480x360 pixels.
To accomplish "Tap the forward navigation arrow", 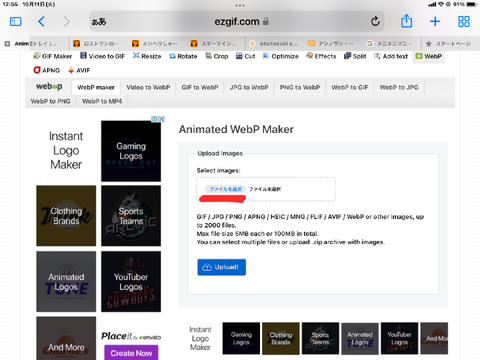I will click(x=67, y=22).
